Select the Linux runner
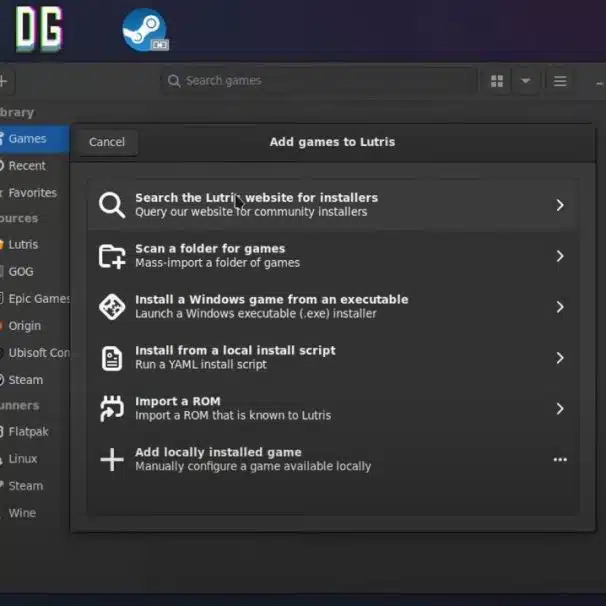The width and height of the screenshot is (606, 606). coord(34,459)
